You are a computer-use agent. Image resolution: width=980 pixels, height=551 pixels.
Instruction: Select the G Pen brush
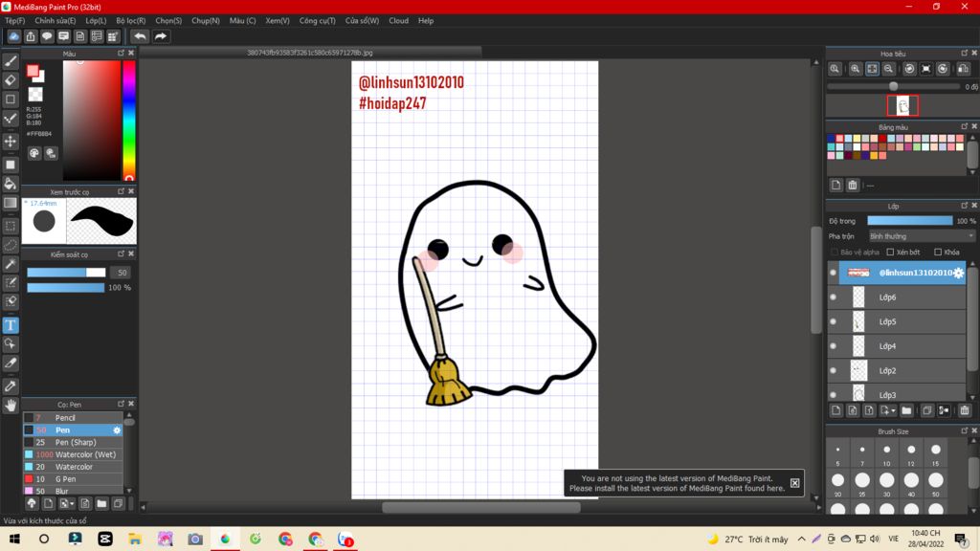(x=73, y=479)
